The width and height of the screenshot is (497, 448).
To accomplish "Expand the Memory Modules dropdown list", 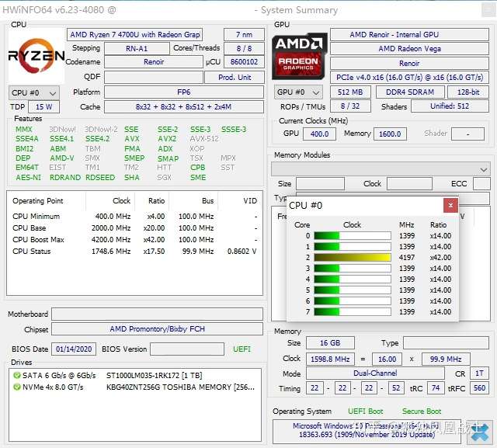I will (381, 169).
